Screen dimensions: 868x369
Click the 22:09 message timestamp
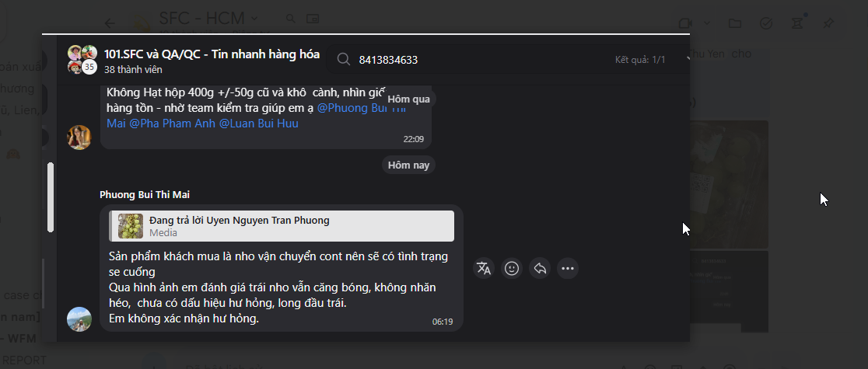click(x=414, y=139)
